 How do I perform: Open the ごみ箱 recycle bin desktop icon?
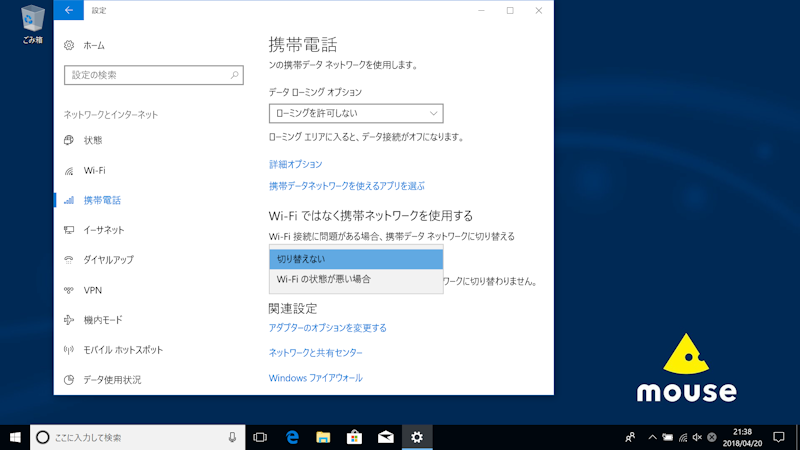[x=32, y=24]
